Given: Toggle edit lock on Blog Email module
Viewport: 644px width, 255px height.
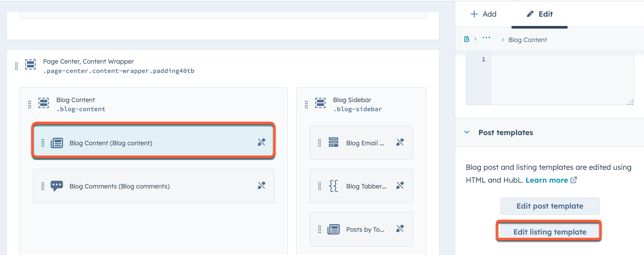Looking at the screenshot, I should click(x=400, y=142).
